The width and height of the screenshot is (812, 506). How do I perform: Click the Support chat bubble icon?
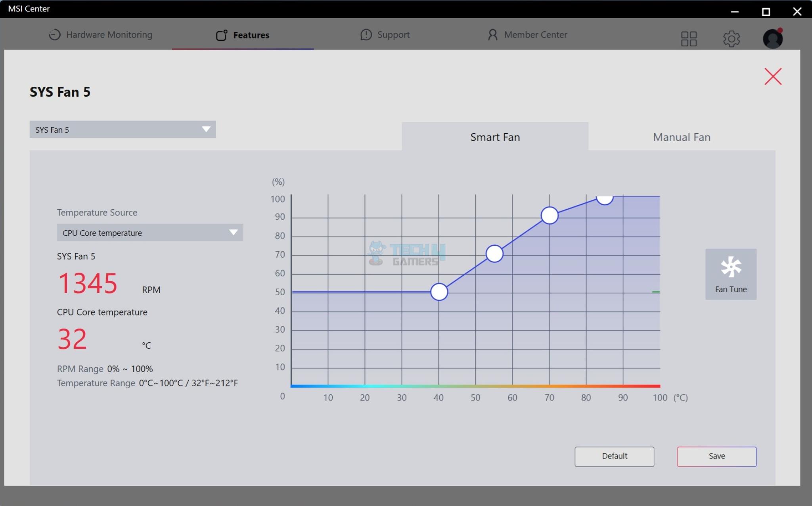366,35
